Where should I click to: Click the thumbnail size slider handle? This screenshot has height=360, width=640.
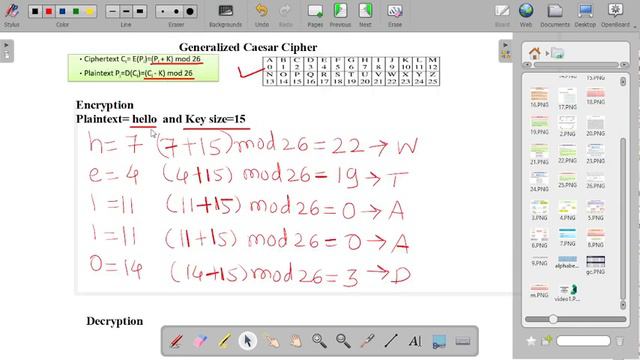(x=553, y=319)
